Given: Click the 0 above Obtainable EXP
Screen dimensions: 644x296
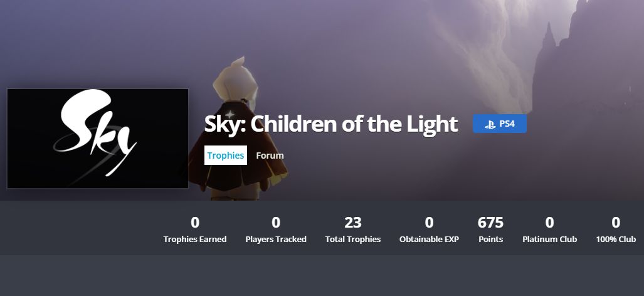Looking at the screenshot, I should [429, 222].
